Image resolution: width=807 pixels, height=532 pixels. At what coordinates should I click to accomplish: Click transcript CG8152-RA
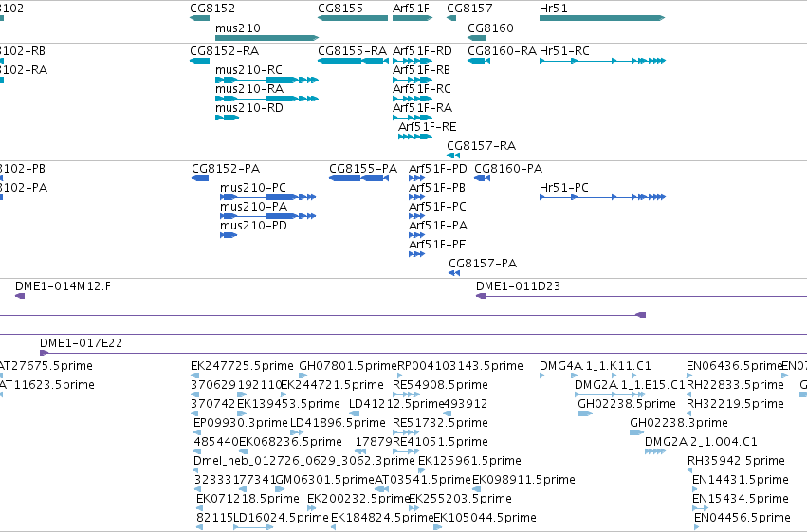(x=200, y=61)
